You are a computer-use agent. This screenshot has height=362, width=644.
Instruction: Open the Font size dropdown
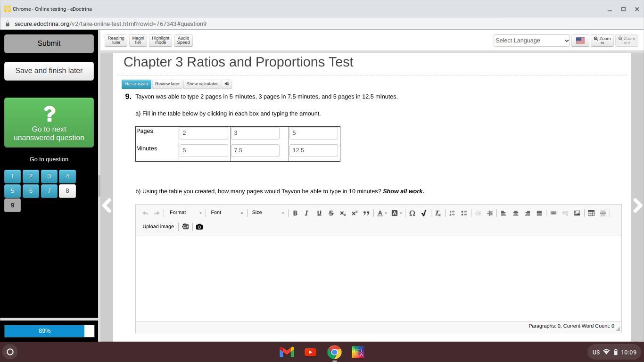tap(268, 213)
